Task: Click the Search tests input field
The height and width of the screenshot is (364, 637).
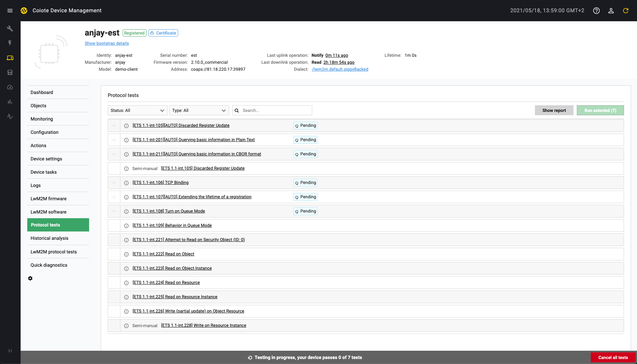Action: [x=276, y=110]
